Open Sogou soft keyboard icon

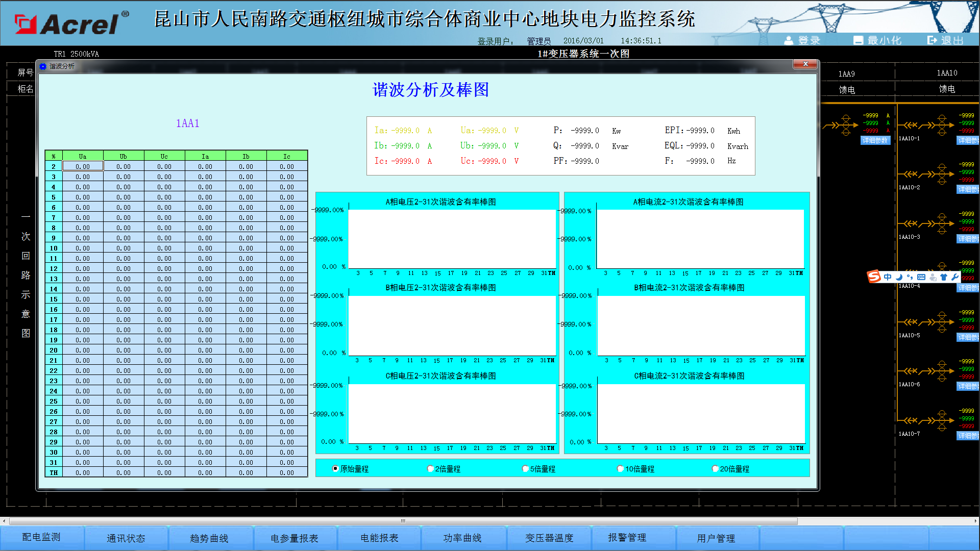[921, 277]
